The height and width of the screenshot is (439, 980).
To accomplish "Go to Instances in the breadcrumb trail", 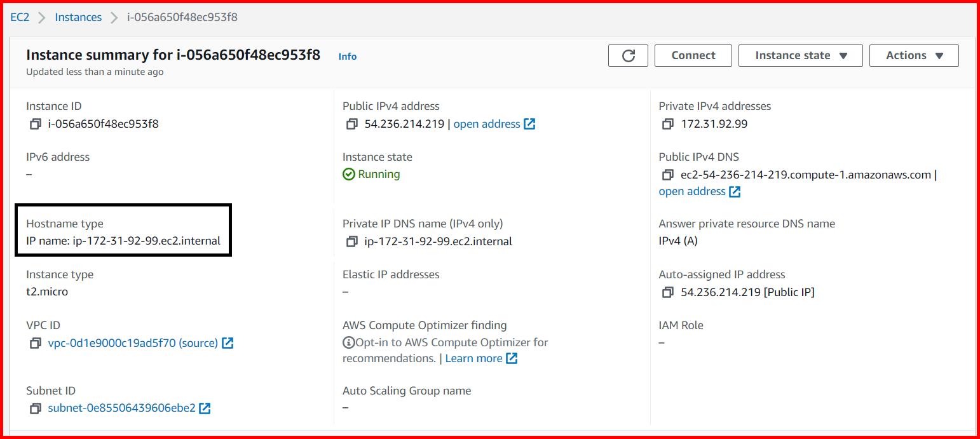I will 78,17.
